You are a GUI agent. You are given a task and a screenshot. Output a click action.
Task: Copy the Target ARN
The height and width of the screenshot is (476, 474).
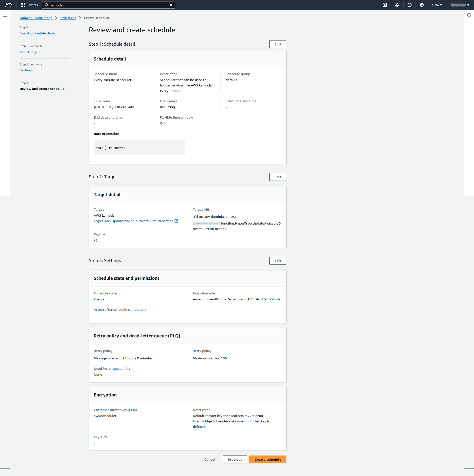[x=196, y=217]
